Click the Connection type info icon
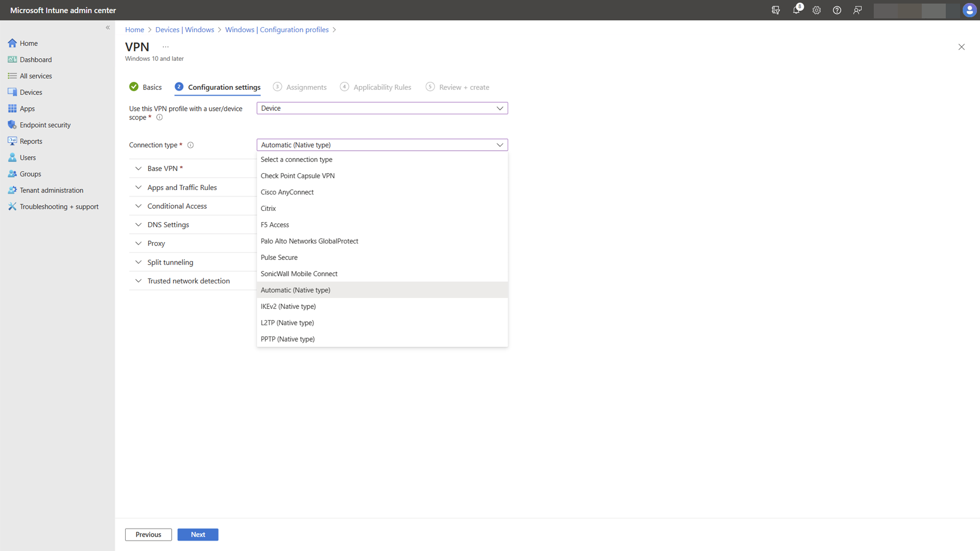This screenshot has width=980, height=551. (190, 145)
